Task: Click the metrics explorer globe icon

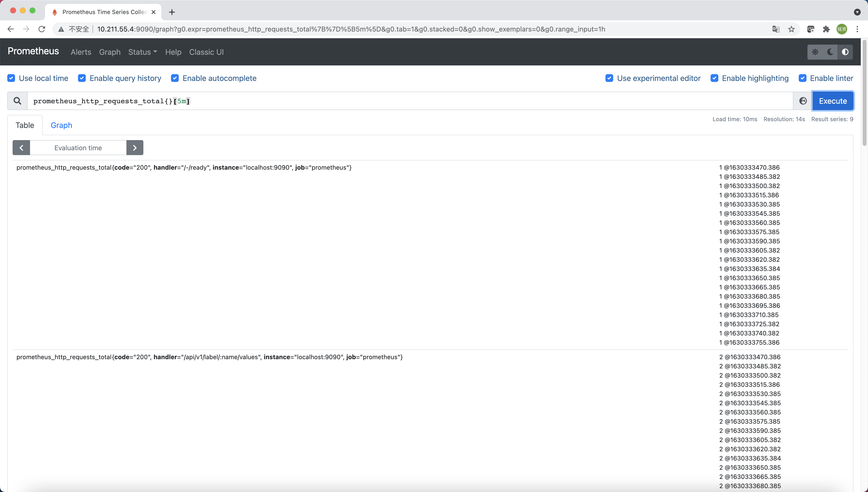Action: point(803,101)
